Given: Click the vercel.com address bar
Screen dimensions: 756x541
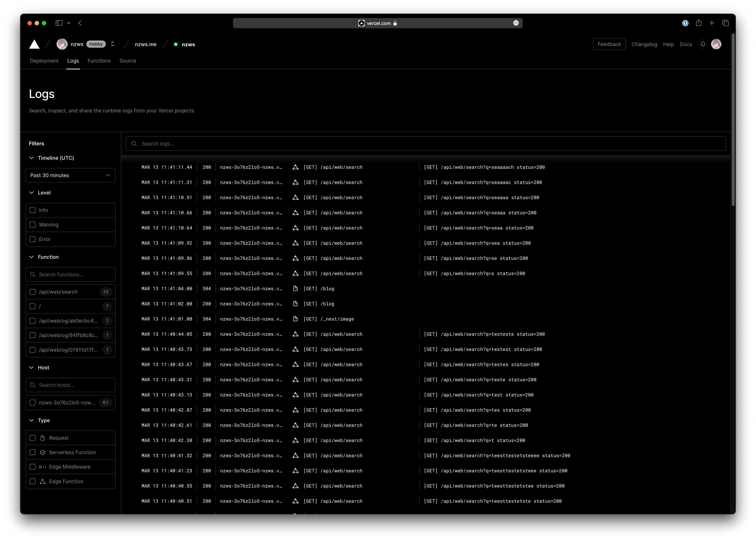Looking at the screenshot, I should tap(377, 23).
